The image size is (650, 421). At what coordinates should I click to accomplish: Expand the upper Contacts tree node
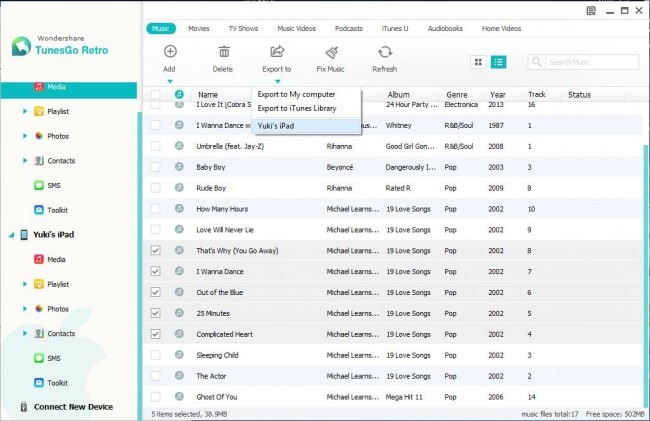(24, 161)
